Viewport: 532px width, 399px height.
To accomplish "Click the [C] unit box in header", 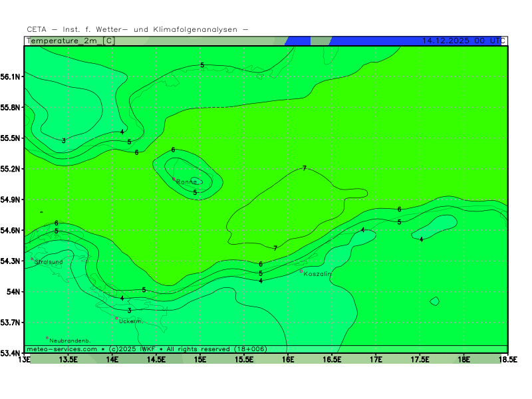I will (109, 41).
